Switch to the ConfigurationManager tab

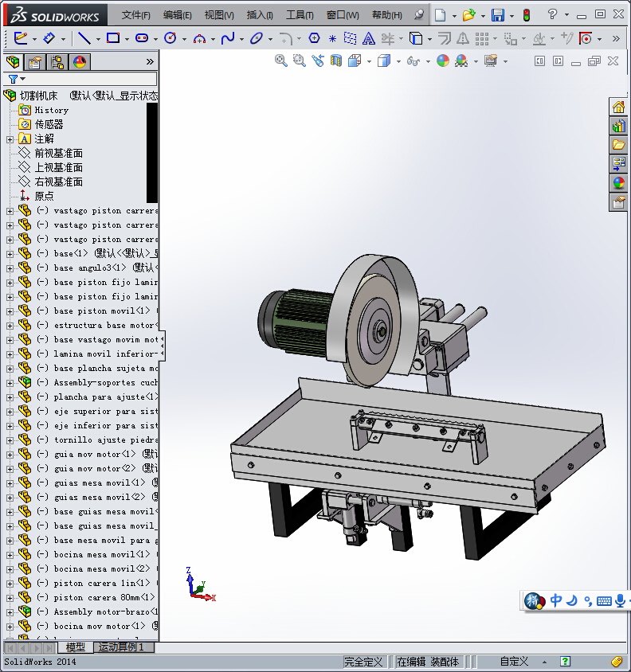[57, 62]
